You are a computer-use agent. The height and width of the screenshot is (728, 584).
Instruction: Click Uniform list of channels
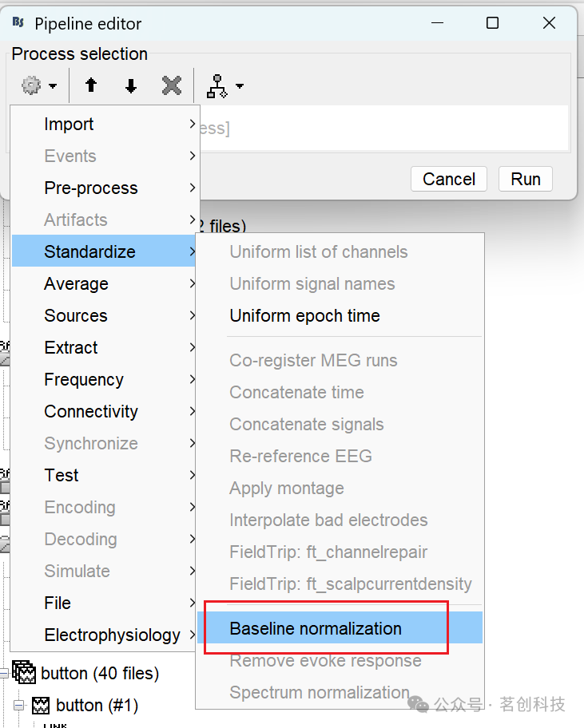340,251
